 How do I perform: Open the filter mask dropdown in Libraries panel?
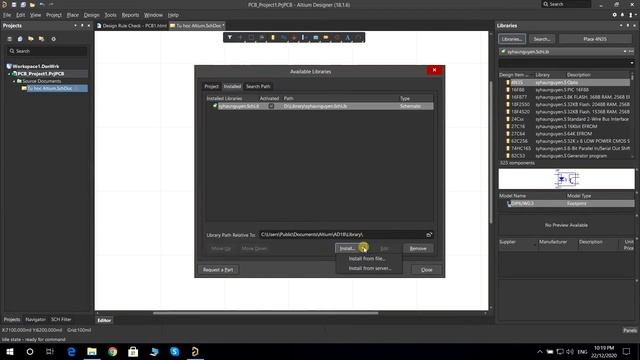632,63
